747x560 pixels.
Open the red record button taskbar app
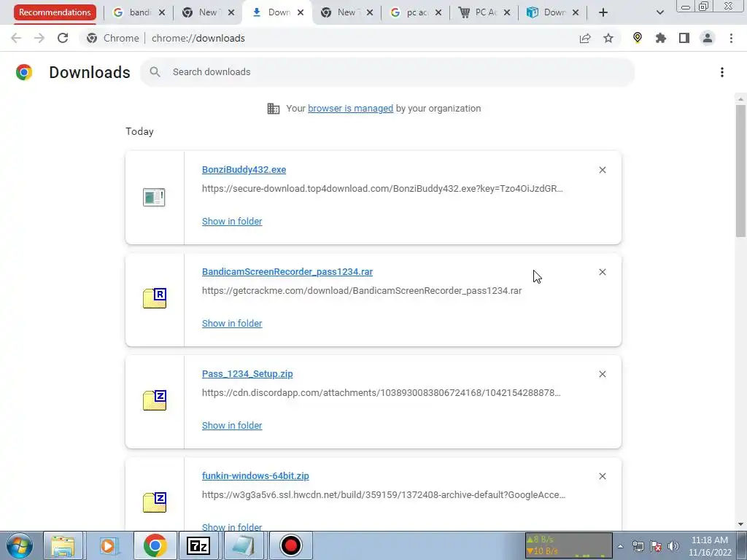tap(290, 545)
